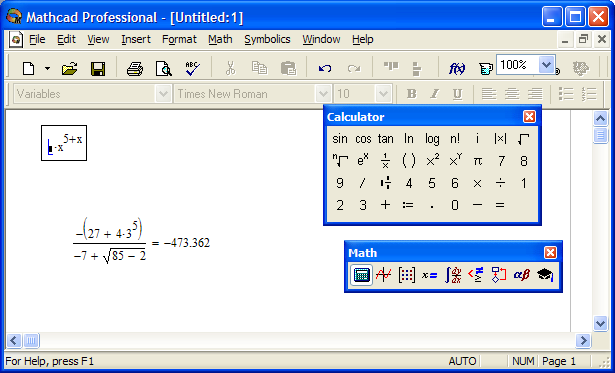Open the Graph toolbar from Math palette

click(384, 275)
